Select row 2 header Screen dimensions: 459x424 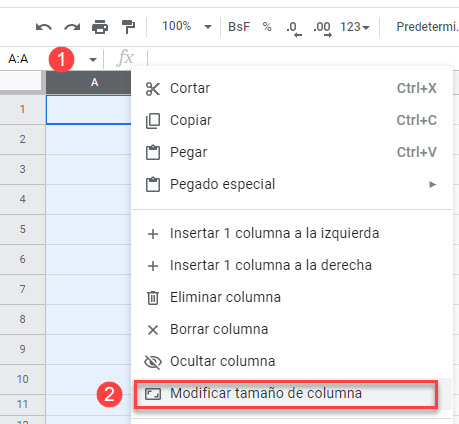[x=22, y=139]
